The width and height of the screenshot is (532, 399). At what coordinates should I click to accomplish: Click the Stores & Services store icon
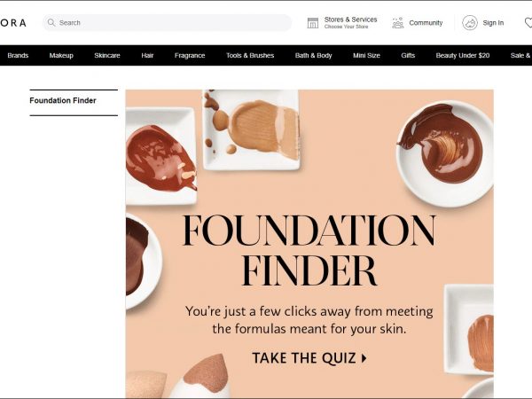tap(313, 23)
